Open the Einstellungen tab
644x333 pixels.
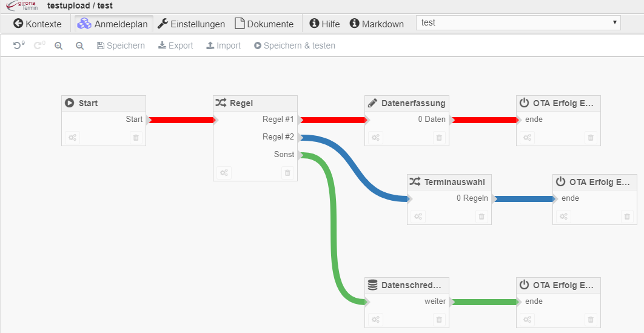(191, 24)
